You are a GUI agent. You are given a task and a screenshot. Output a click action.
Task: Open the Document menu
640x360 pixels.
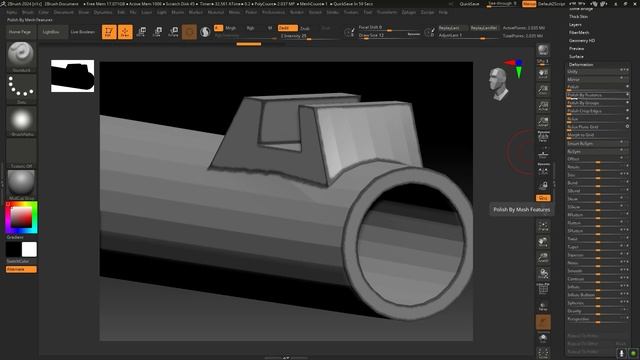[64, 12]
